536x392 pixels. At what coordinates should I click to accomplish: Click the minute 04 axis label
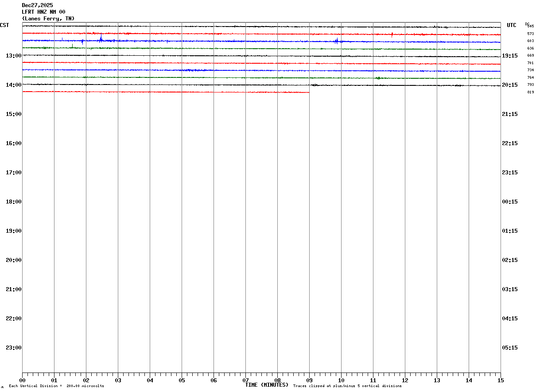click(x=150, y=380)
